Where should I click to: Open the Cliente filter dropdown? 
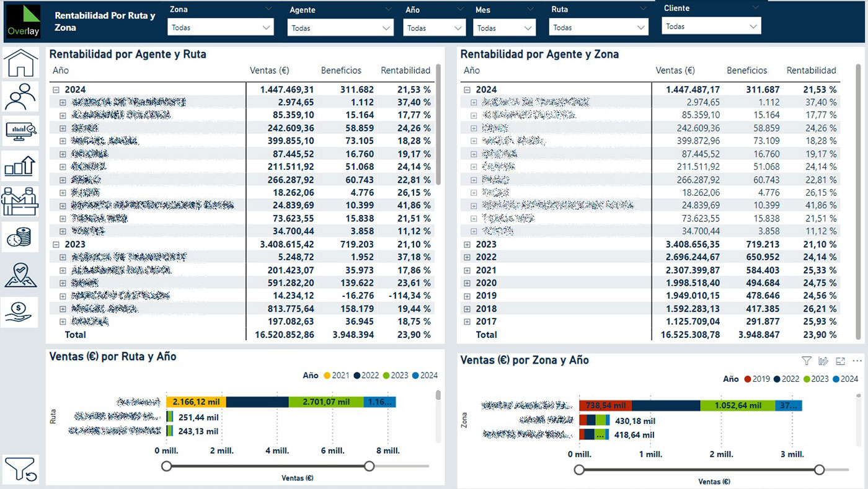click(x=711, y=27)
